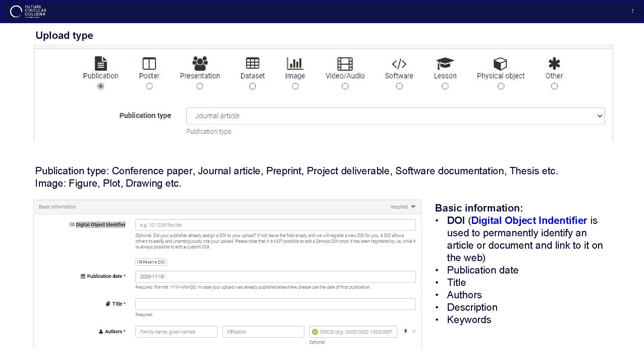Click the Dataset table icon
Image resolution: width=644 pixels, height=362 pixels.
click(x=253, y=63)
